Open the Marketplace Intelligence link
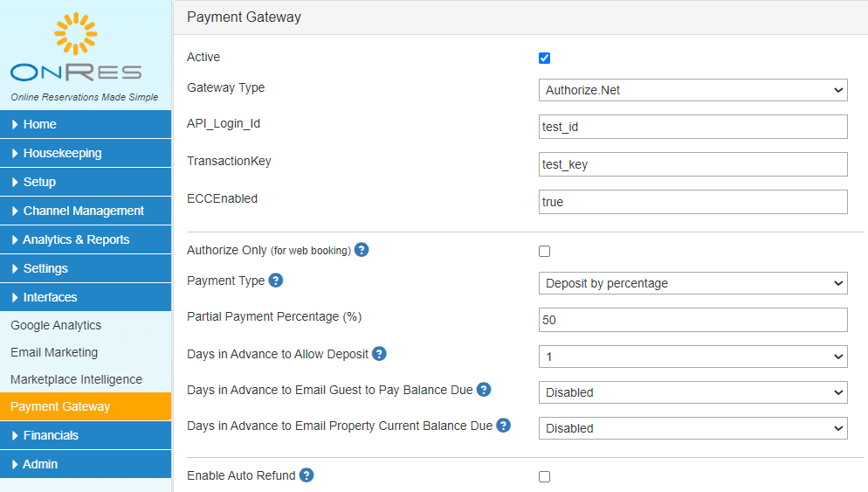This screenshot has height=492, width=868. [x=76, y=379]
